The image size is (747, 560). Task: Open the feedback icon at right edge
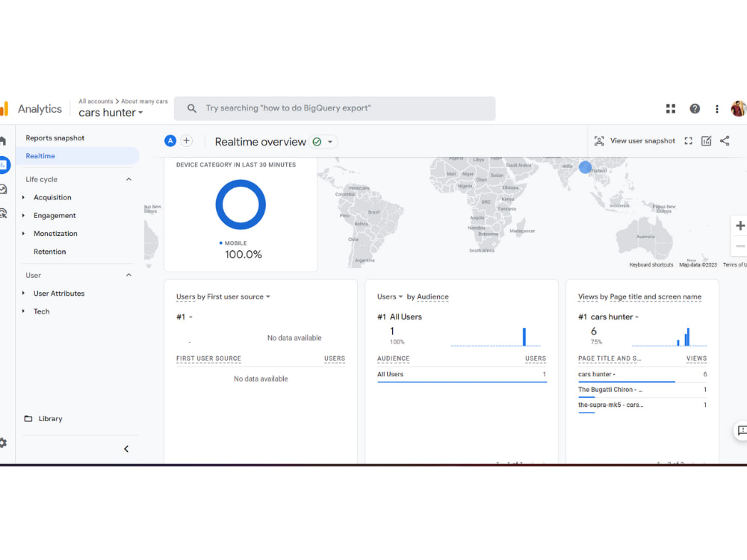[x=741, y=431]
